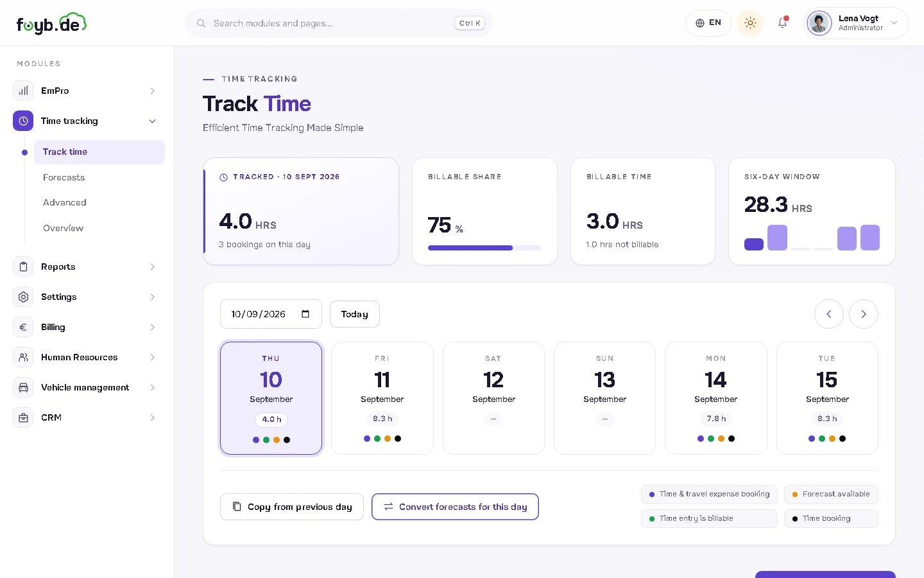Expand the Human Resources module chevron

point(153,357)
